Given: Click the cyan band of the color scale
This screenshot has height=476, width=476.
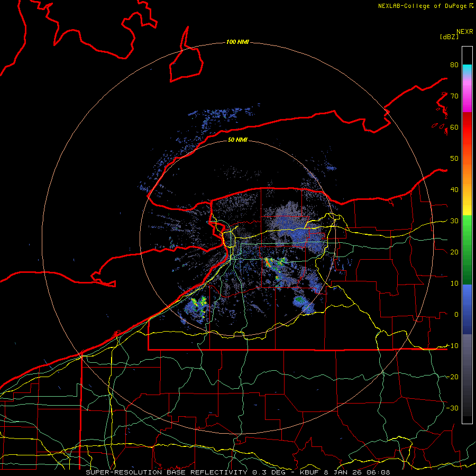Looking at the screenshot, I should pos(467,69).
